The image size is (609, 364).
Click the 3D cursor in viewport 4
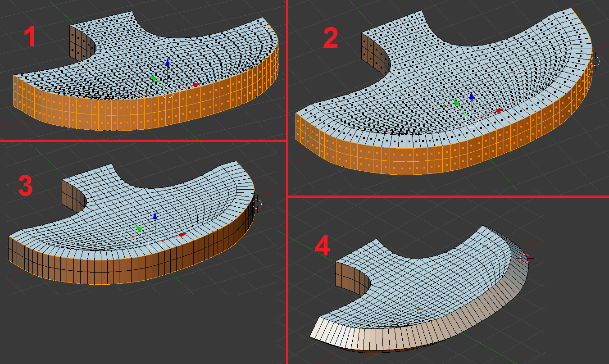[x=525, y=258]
